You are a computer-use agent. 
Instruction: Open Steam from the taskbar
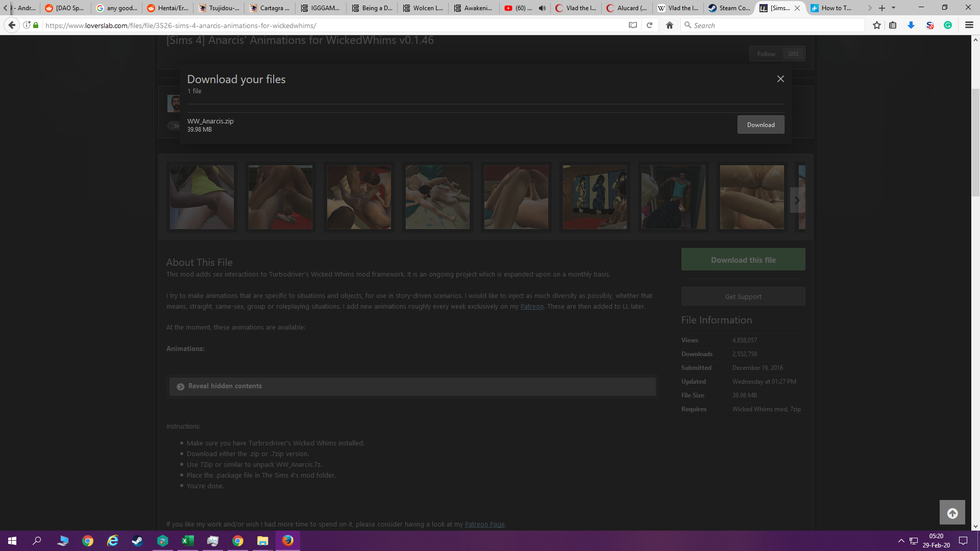click(x=137, y=541)
